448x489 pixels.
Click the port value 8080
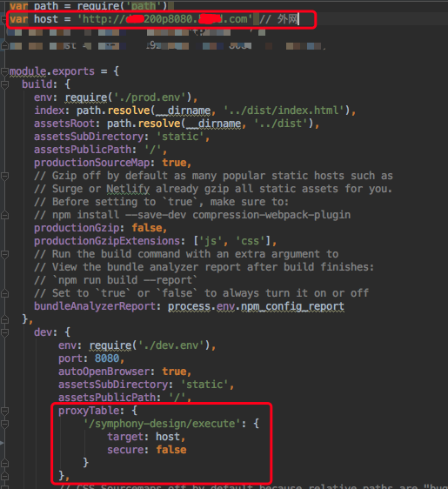coord(107,358)
